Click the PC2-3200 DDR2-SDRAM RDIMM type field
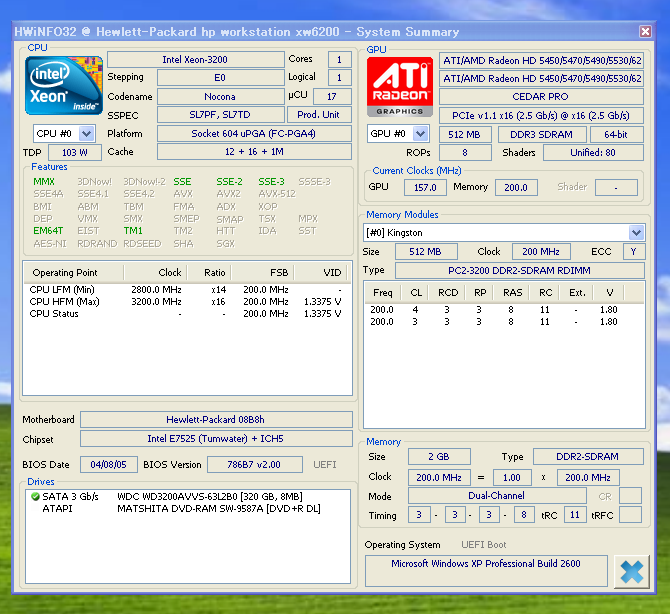This screenshot has width=670, height=614. [x=519, y=270]
